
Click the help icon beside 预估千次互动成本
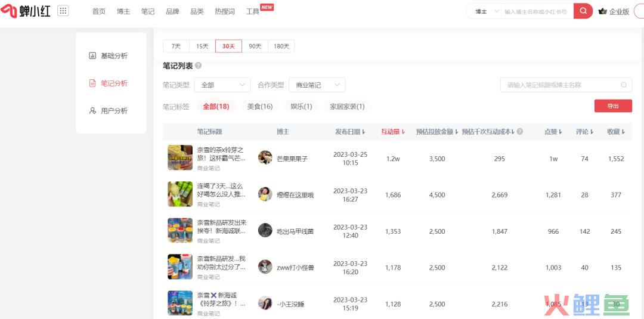coord(519,131)
